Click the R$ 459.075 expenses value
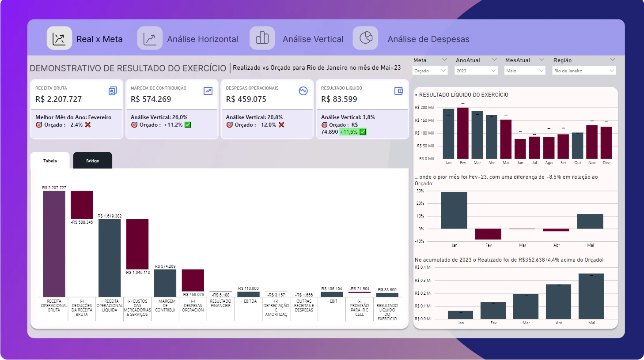 tap(246, 99)
